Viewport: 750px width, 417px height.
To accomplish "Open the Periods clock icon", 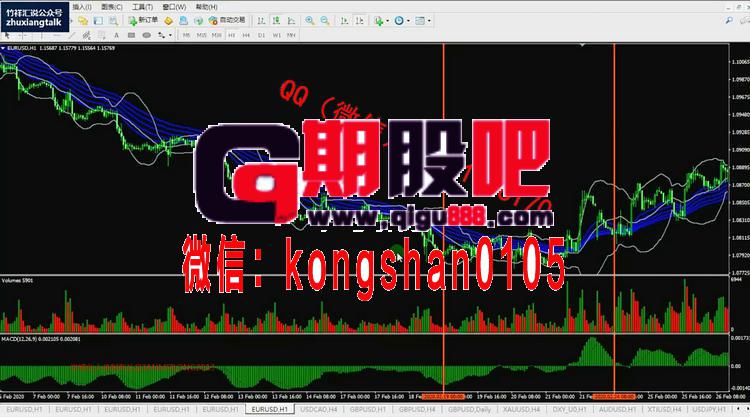I will point(399,21).
